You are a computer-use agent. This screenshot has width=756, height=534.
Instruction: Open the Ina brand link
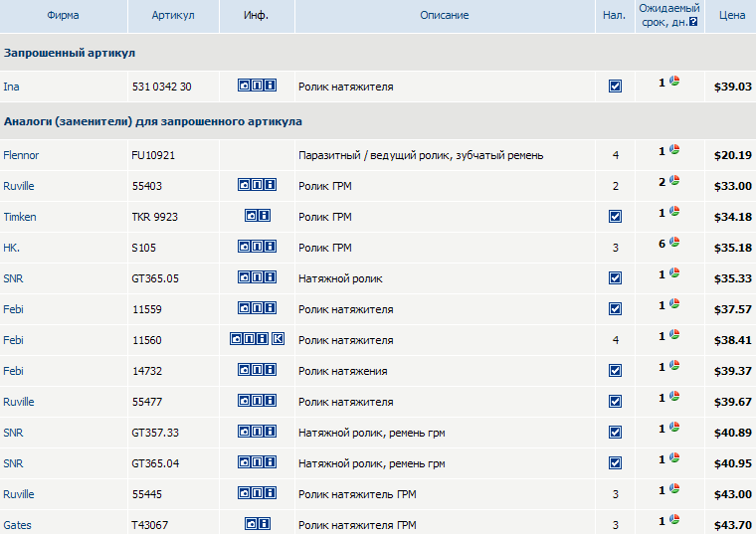click(x=12, y=87)
